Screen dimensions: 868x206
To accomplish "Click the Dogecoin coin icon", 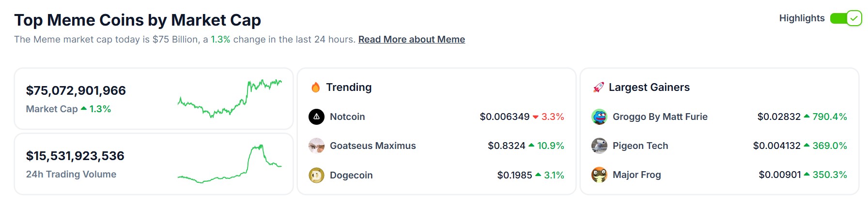I will (316, 175).
